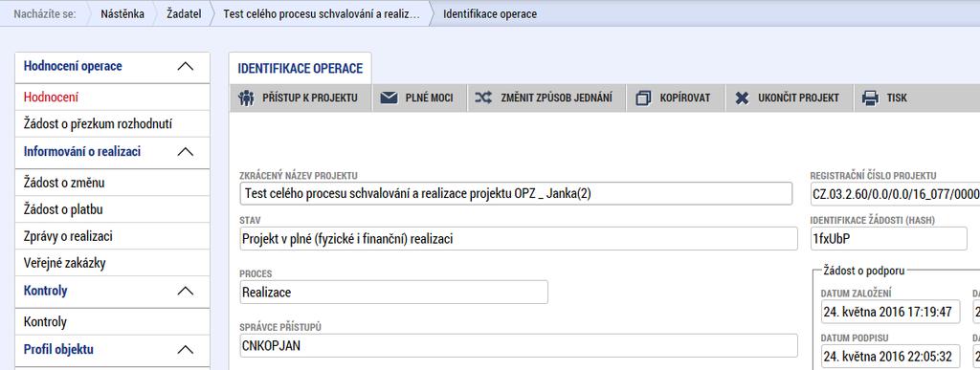Collapse the Profil objektu section
The height and width of the screenshot is (370, 980).
(x=186, y=349)
